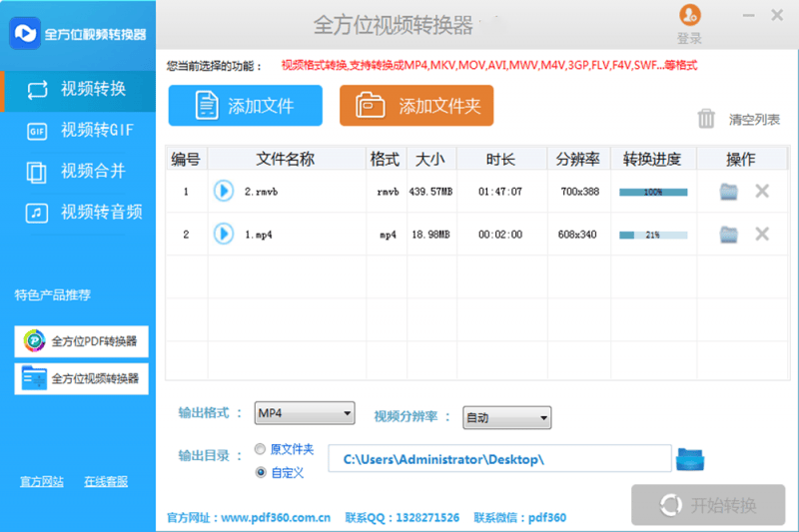Play the 2.rmvb file preview

pos(223,192)
